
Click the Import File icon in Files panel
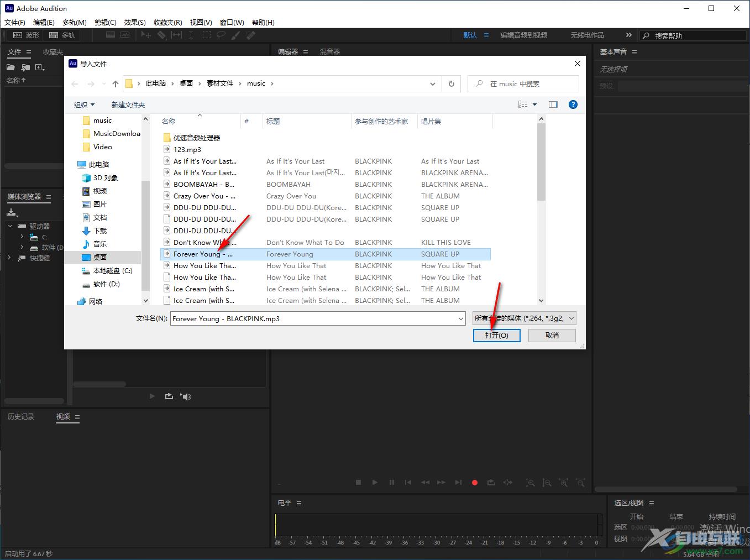coord(25,67)
